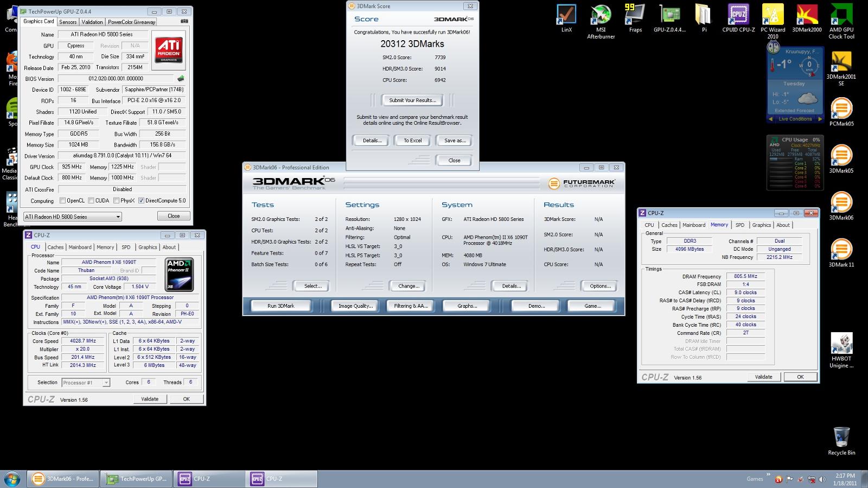The height and width of the screenshot is (488, 868).
Task: Click Select under Tests section
Action: pyautogui.click(x=312, y=286)
